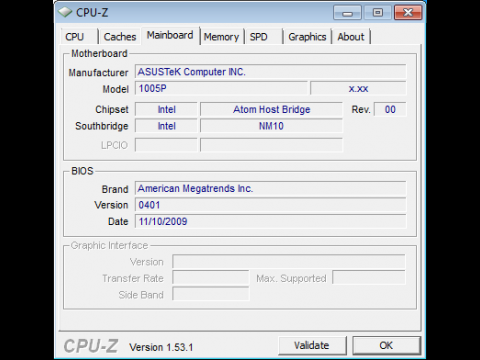Click the Validate button
This screenshot has width=480, height=360.
click(x=312, y=345)
